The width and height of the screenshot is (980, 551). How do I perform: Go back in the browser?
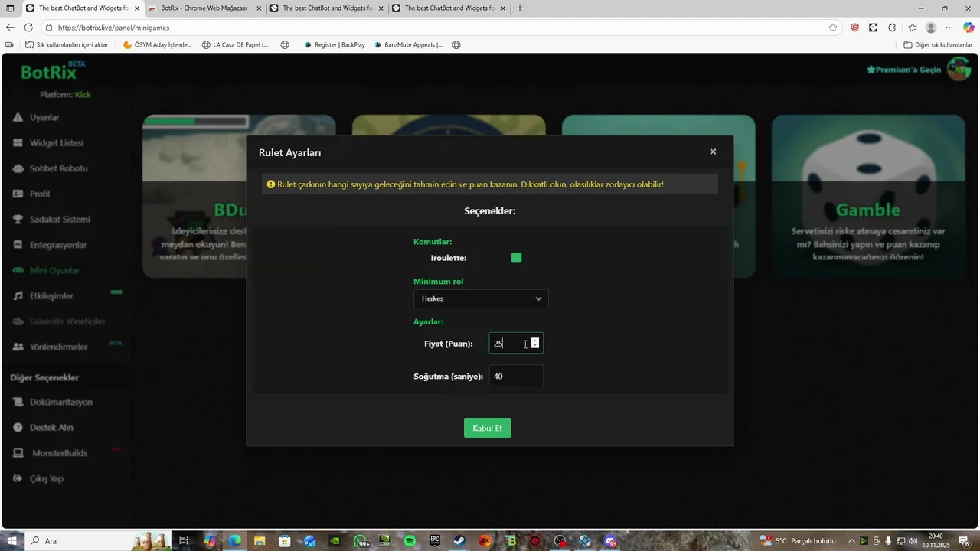click(x=10, y=28)
